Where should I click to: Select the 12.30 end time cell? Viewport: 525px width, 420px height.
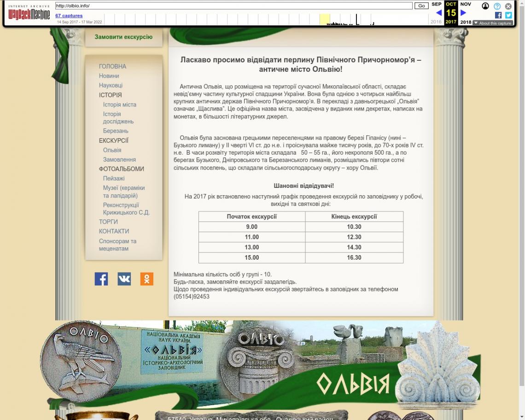pyautogui.click(x=354, y=237)
